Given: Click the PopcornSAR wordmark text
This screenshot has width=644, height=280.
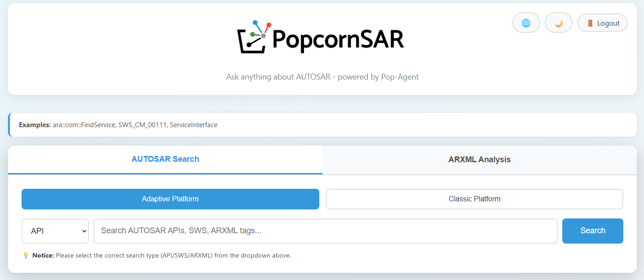Looking at the screenshot, I should 338,40.
